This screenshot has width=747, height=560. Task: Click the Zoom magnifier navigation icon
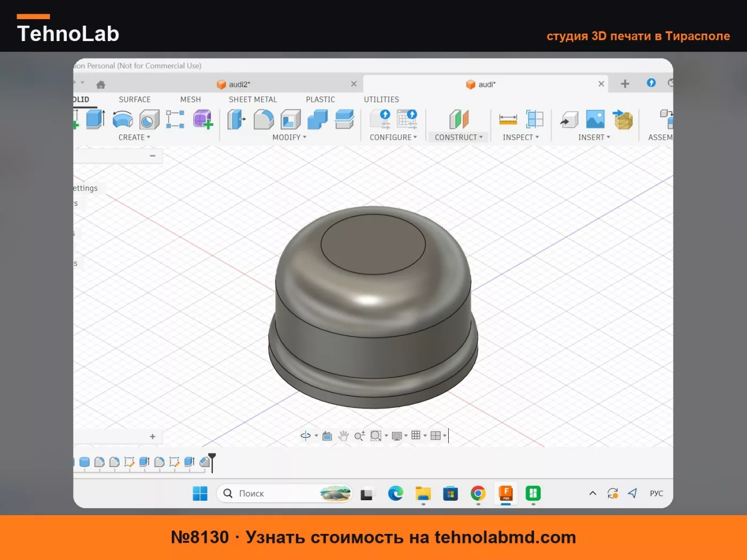(360, 436)
